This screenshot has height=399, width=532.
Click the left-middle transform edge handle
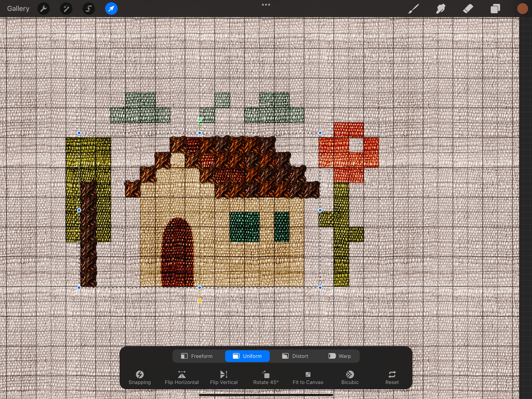click(79, 210)
